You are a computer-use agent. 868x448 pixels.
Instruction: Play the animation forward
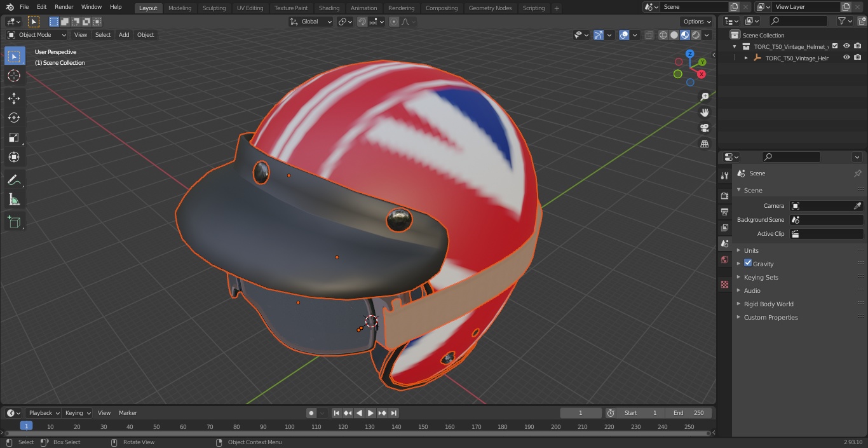370,413
